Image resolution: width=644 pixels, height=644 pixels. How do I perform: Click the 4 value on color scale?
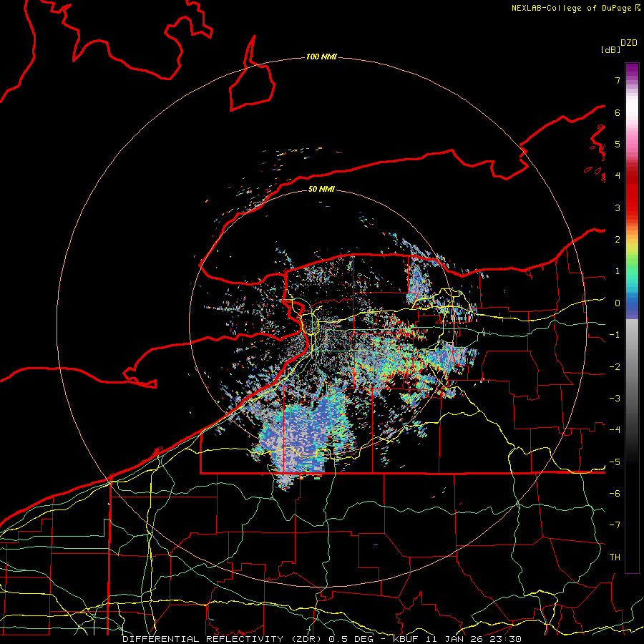[x=618, y=176]
